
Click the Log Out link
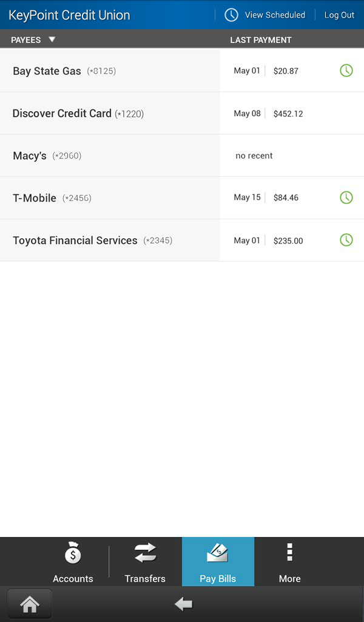[339, 15]
